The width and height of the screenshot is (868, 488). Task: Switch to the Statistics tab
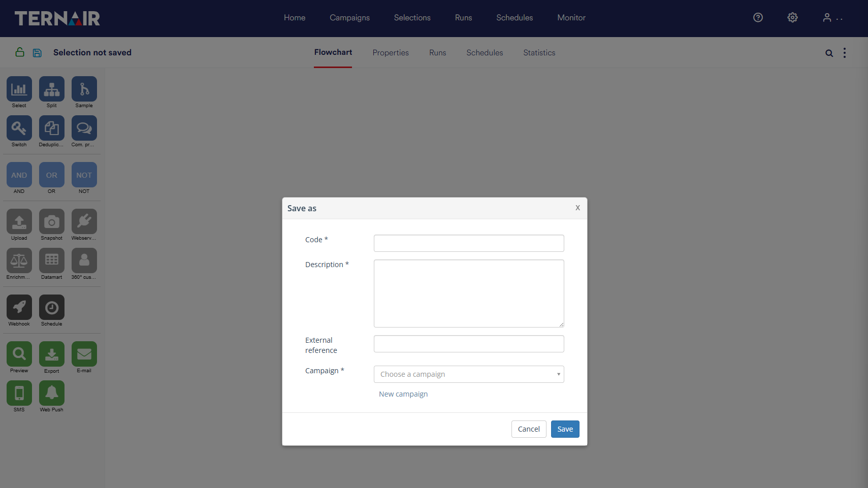pos(539,53)
